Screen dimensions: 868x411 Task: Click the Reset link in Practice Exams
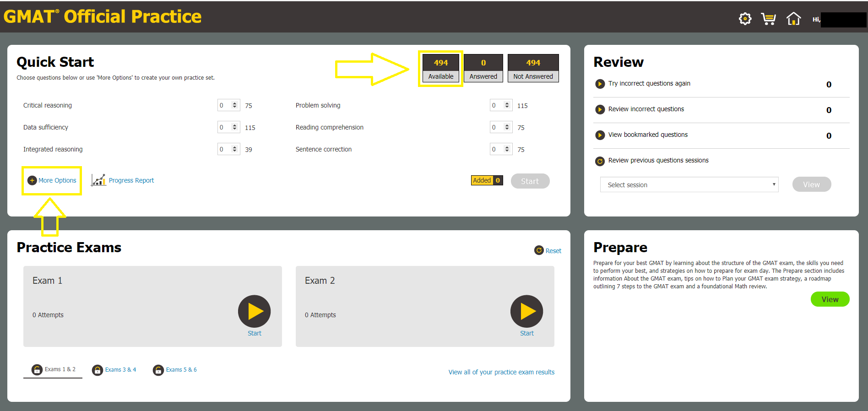click(553, 251)
